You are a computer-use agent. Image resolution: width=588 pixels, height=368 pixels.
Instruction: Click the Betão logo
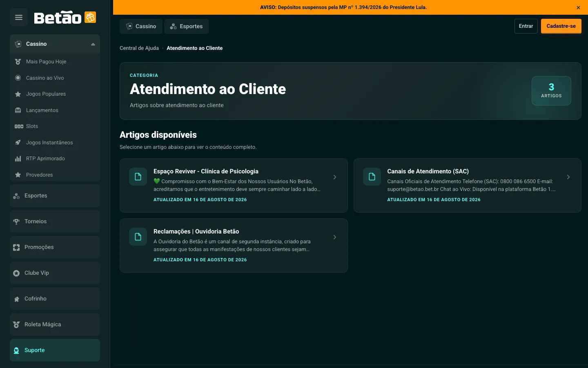65,18
